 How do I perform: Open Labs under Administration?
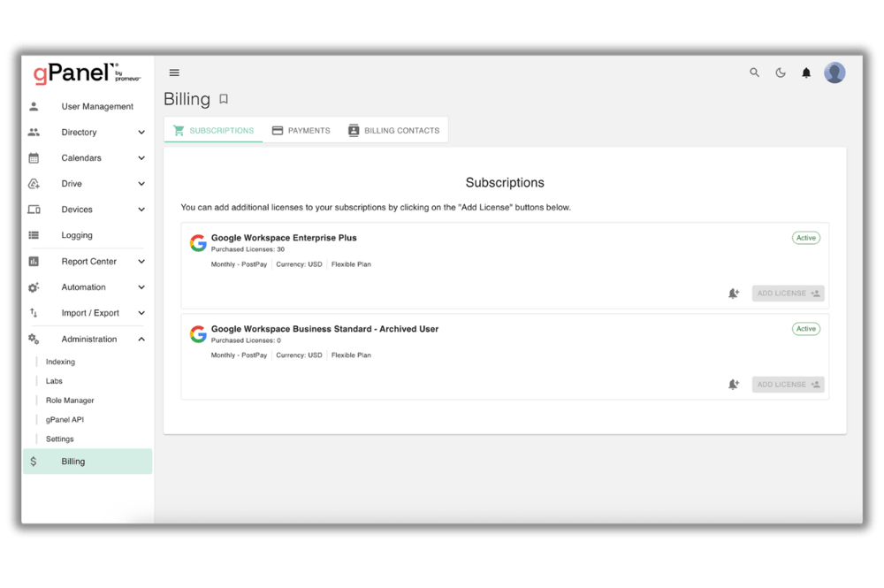[54, 381]
